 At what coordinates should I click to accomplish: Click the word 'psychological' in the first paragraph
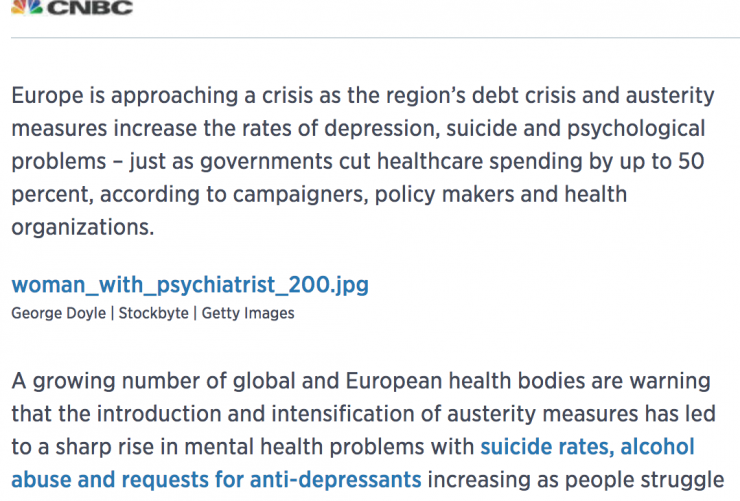pyautogui.click(x=636, y=129)
